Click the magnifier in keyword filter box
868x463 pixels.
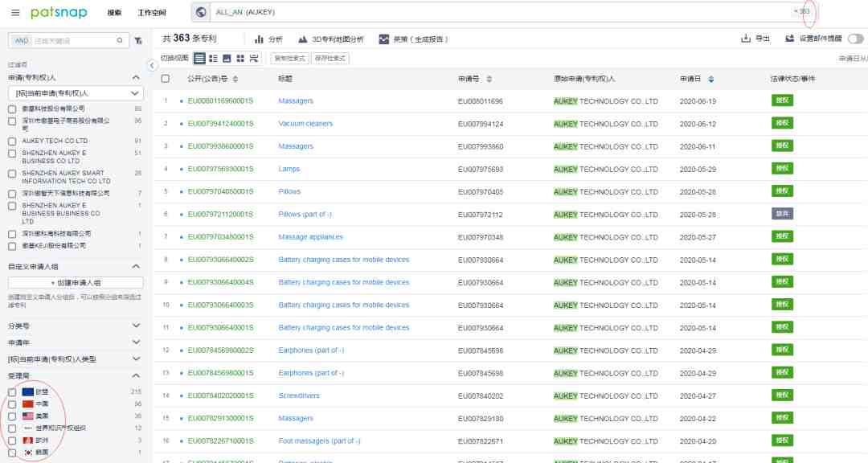click(120, 40)
